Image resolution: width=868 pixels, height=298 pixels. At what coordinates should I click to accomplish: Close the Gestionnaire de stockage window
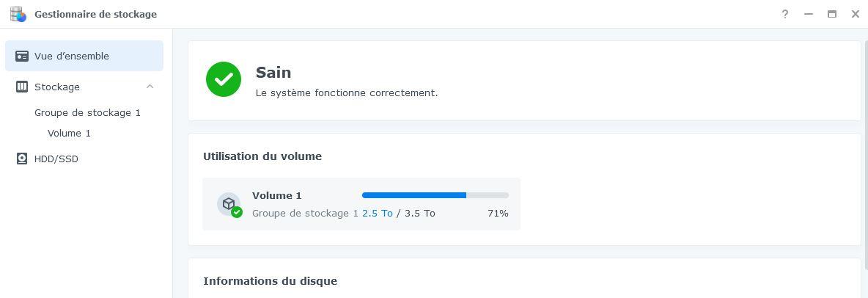[x=856, y=14]
